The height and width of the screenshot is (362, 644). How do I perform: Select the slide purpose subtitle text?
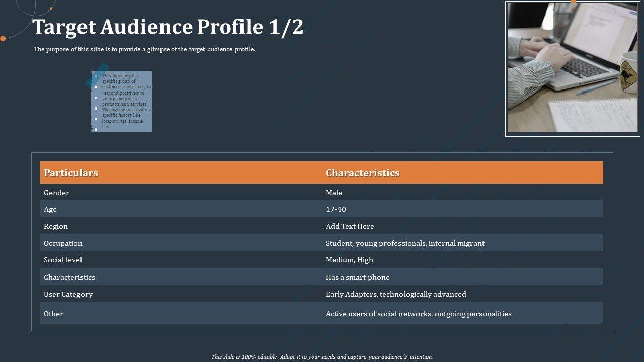(x=144, y=49)
